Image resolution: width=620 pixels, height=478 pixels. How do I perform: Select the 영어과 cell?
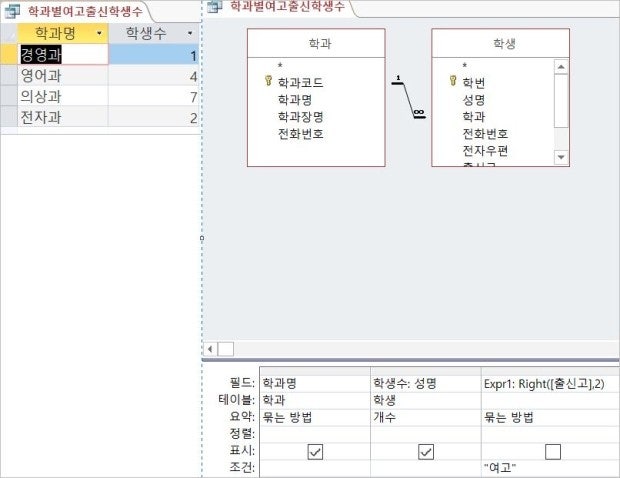[x=63, y=75]
